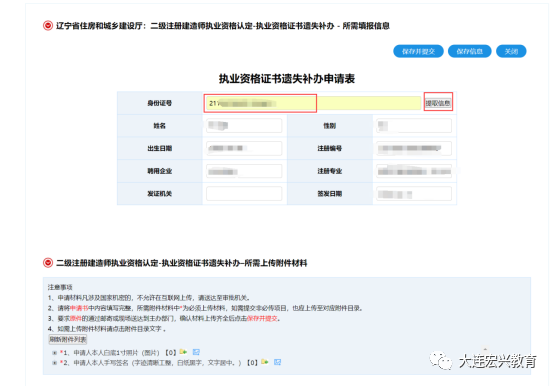Click the 性别 input field
The image size is (554, 386).
point(414,126)
